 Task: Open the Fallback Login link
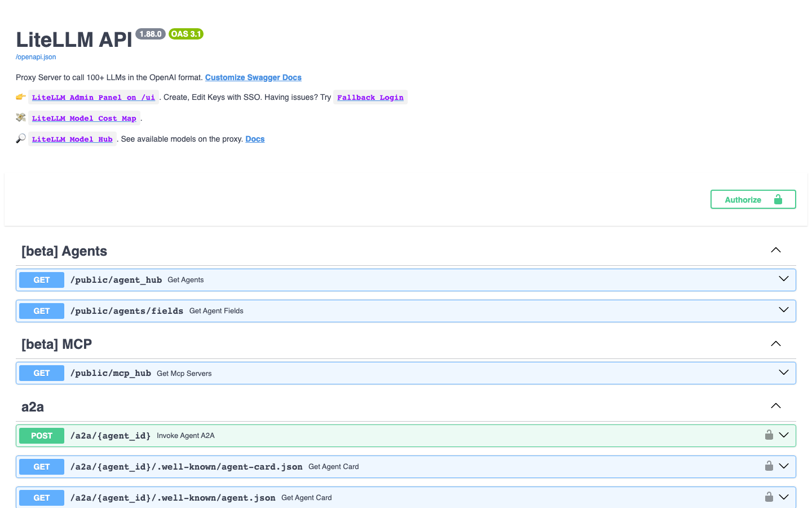coord(370,97)
